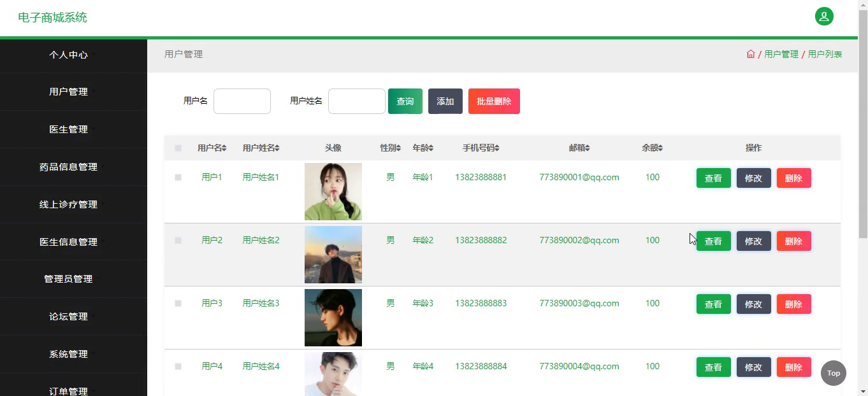Expand 医生信息管理 sidebar menu
The image size is (868, 396).
coord(73,242)
